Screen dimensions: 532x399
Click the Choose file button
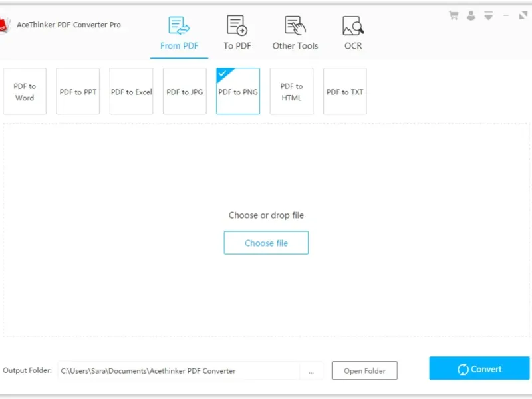coord(266,243)
